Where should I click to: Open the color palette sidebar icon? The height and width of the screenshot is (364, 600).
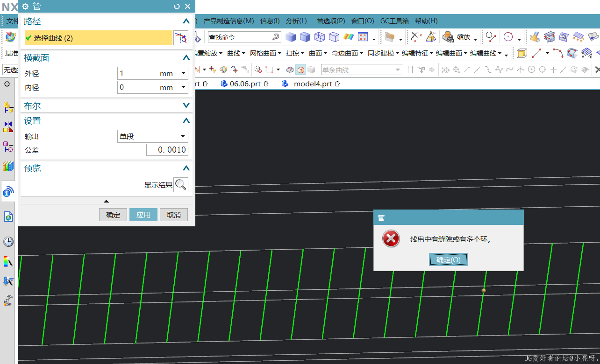click(8, 261)
